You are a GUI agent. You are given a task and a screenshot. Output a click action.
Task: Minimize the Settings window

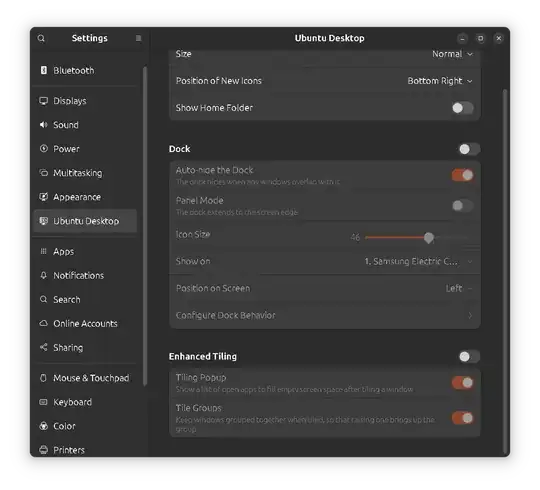coord(463,38)
